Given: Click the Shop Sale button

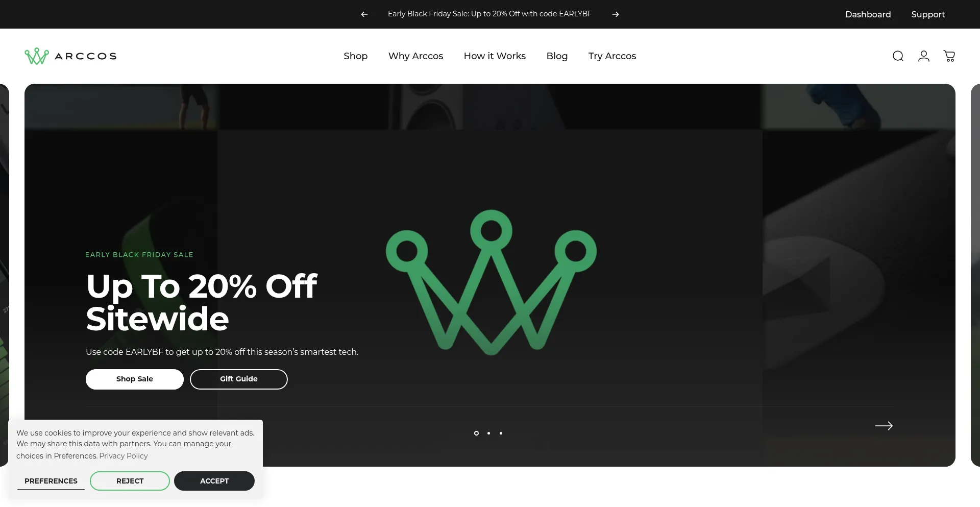Looking at the screenshot, I should pyautogui.click(x=135, y=379).
